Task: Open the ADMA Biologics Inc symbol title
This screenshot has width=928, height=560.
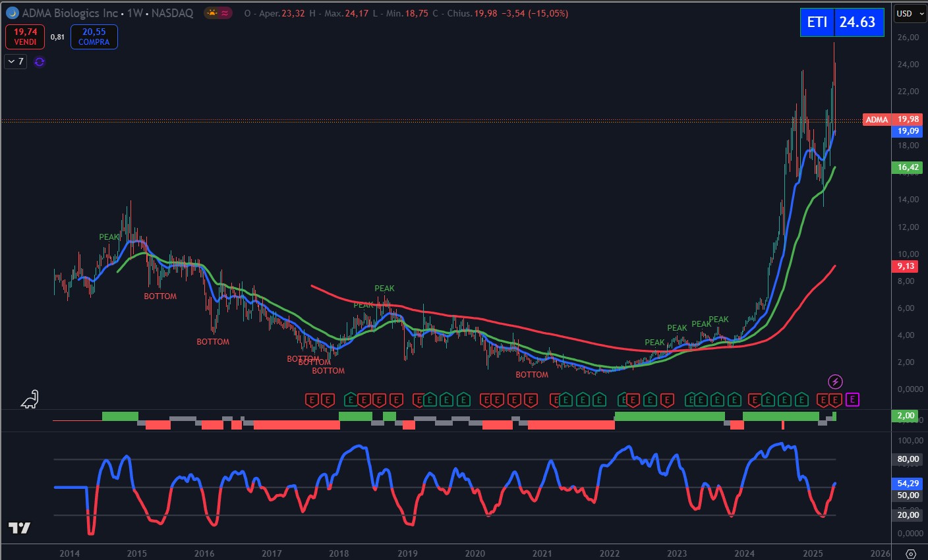Action: tap(70, 13)
